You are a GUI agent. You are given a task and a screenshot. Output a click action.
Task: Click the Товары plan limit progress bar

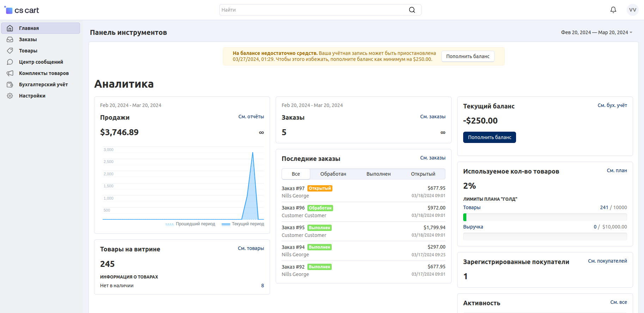545,217
